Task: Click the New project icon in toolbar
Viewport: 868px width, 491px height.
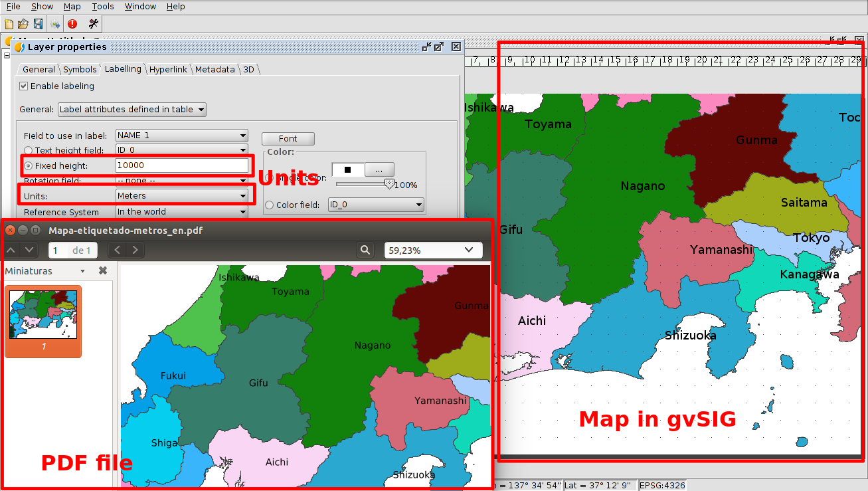Action: point(9,24)
